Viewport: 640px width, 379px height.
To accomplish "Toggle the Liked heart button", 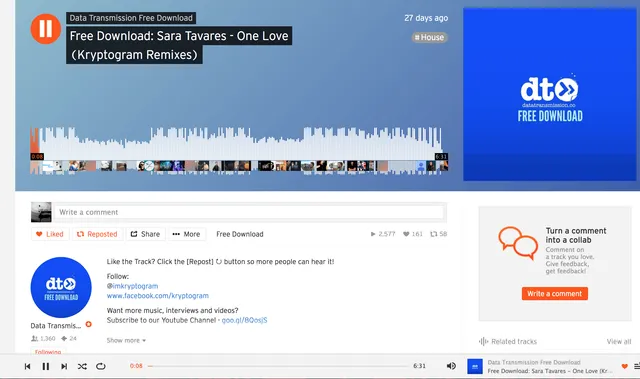I will 50,234.
